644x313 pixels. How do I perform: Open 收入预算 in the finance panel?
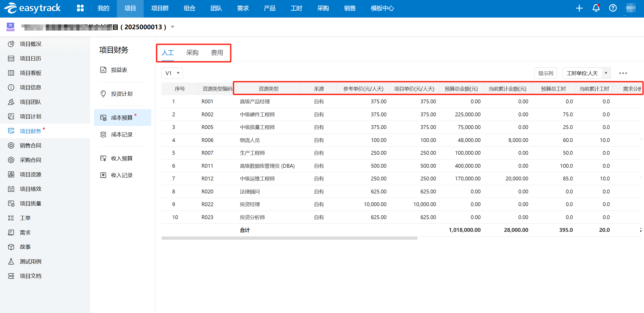[121, 159]
